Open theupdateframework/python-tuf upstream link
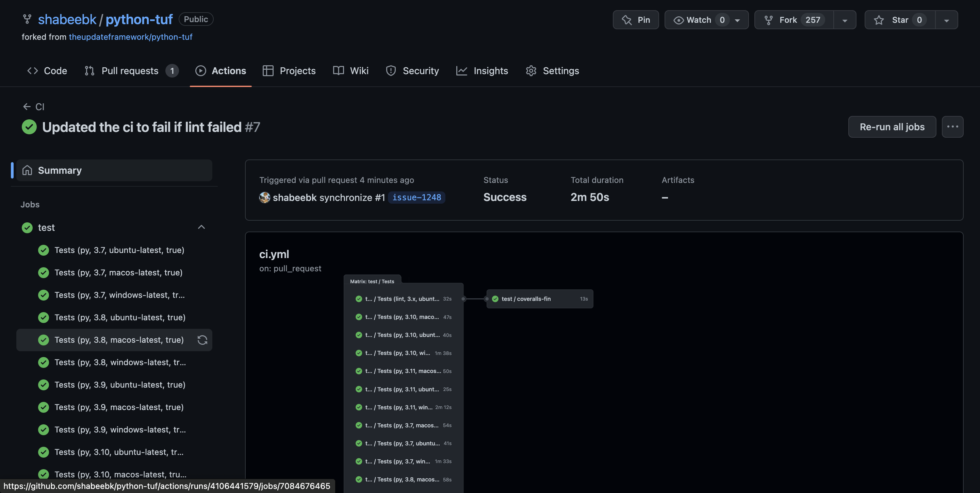980x493 pixels. pos(130,37)
